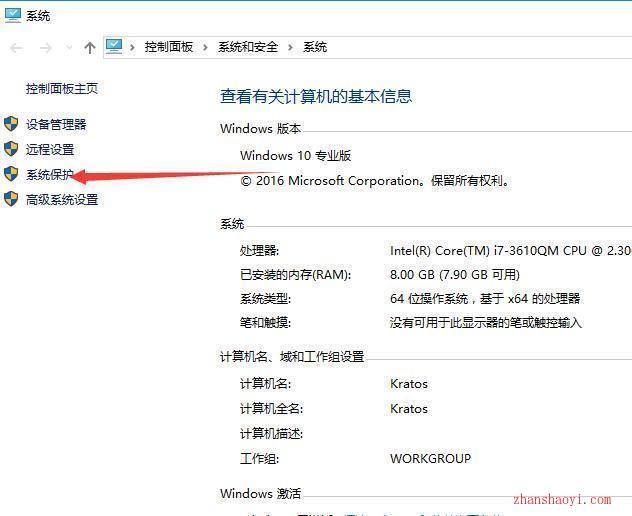Click the 查看有关计算机的基本信息 heading
The image size is (632, 516).
[x=316, y=96]
